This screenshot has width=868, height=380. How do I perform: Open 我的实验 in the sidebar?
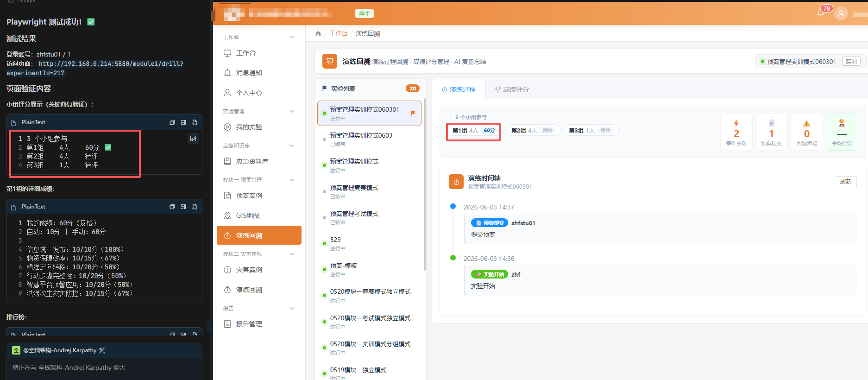(x=259, y=127)
